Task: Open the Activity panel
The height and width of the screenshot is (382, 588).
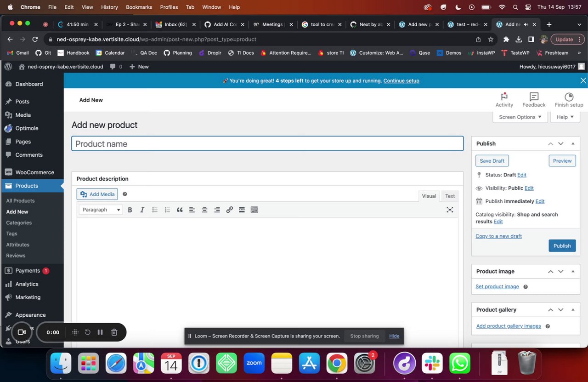Action: pos(504,100)
